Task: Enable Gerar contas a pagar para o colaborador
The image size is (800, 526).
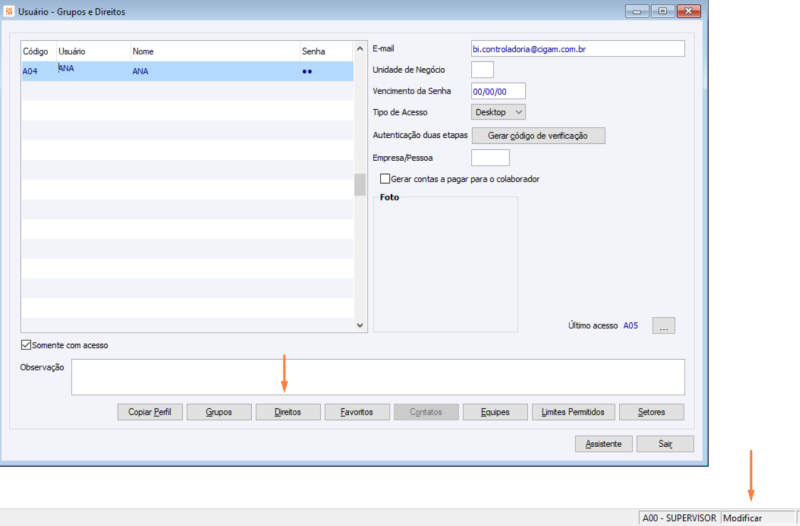Action: click(385, 179)
